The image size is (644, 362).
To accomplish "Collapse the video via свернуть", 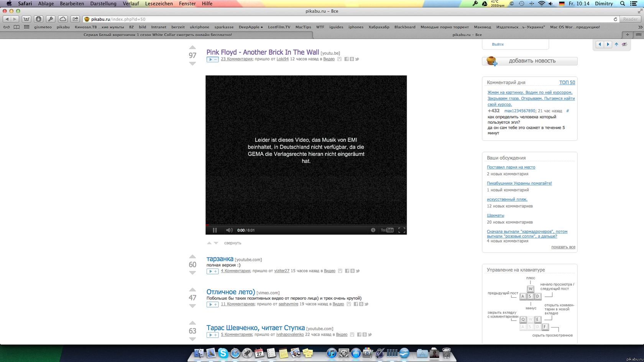I will pyautogui.click(x=232, y=243).
